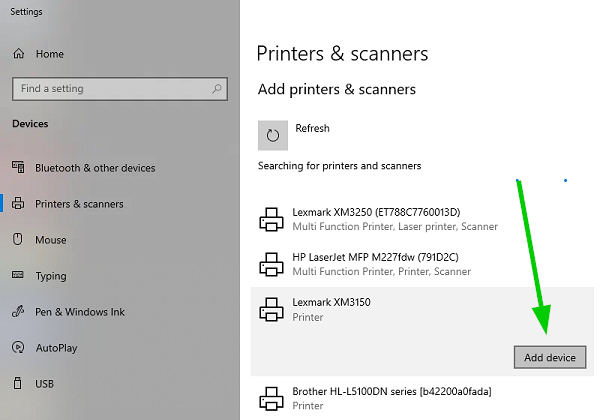
Task: Click the Settings window title
Action: click(26, 12)
